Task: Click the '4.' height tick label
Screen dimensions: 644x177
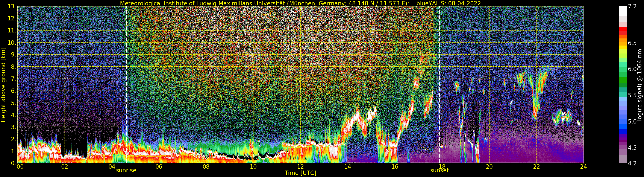Action: tap(14, 115)
